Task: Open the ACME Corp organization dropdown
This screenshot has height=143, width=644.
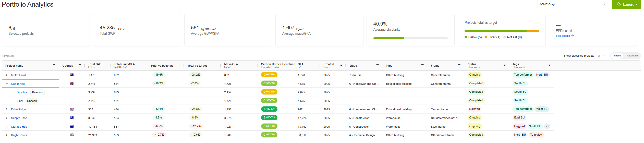Action: 573,4
